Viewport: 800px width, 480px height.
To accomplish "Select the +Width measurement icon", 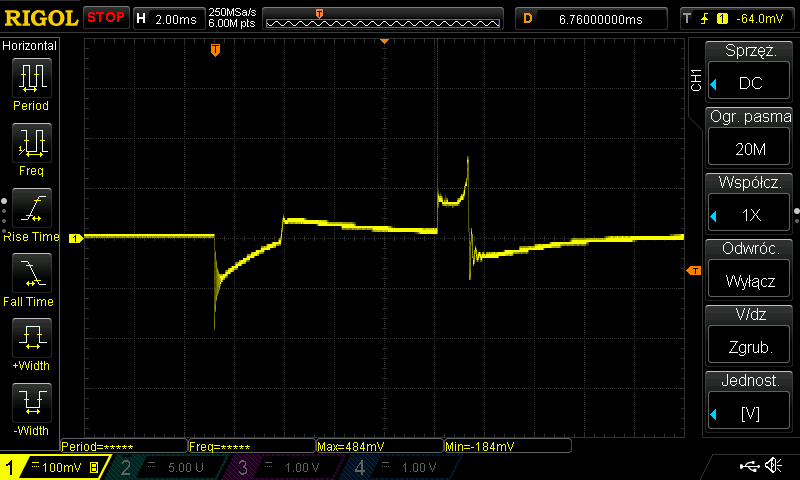I will pyautogui.click(x=32, y=338).
